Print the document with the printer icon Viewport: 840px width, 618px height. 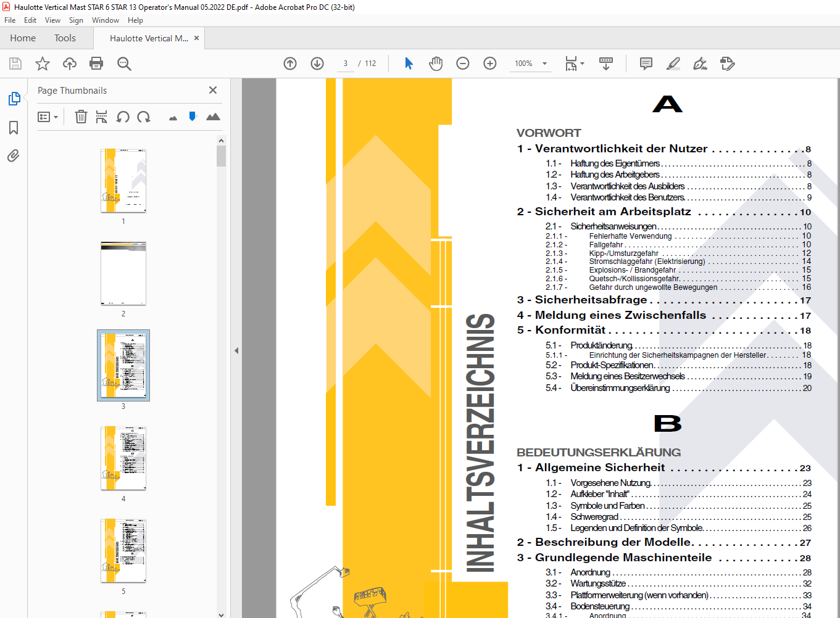click(96, 64)
